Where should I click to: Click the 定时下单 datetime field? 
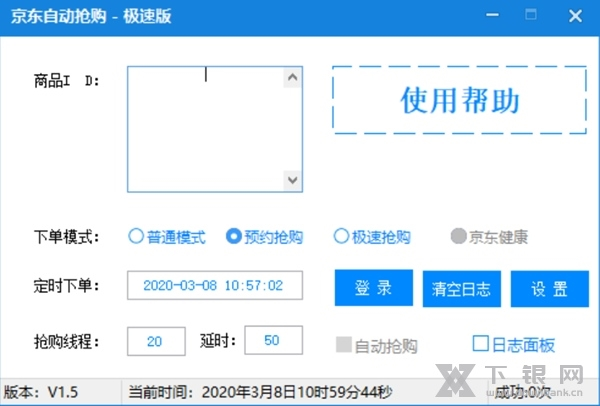(x=215, y=285)
